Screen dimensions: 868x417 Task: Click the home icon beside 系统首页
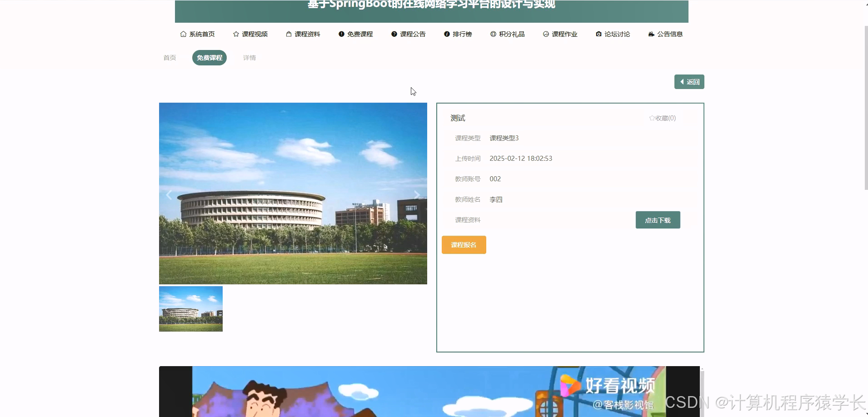(x=183, y=34)
